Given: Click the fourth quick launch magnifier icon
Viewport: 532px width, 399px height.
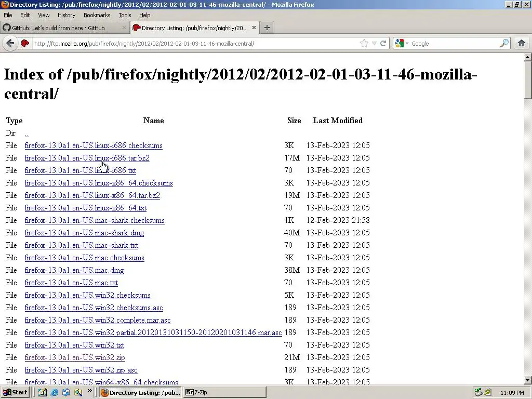Looking at the screenshot, I should pyautogui.click(x=78, y=393).
